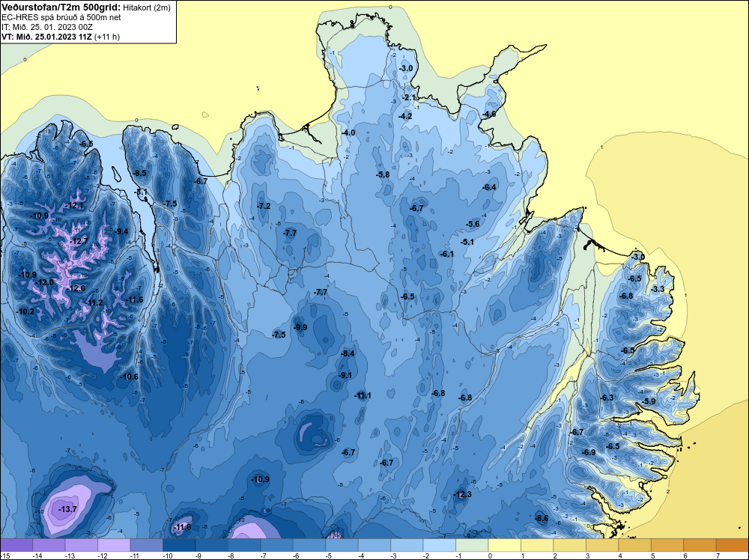Viewport: 749px width, 560px height.
Task: Click the "VT: Mið. 25.01.2023 11Z (+11 h)" line
Action: [61, 37]
